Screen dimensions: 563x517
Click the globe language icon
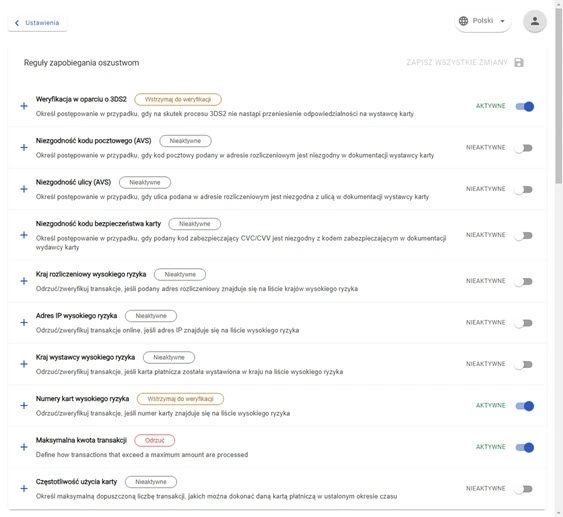464,21
